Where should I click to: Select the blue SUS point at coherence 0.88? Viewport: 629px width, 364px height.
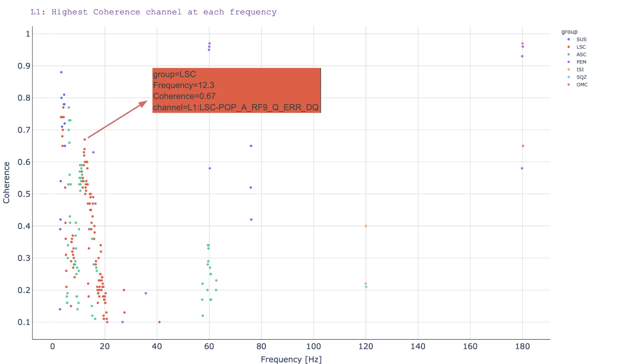coord(61,72)
